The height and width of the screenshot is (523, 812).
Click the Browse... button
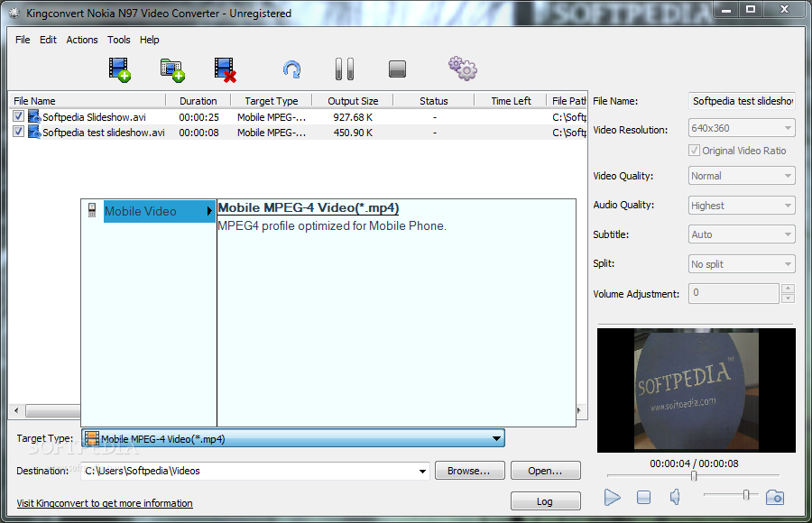pyautogui.click(x=470, y=471)
